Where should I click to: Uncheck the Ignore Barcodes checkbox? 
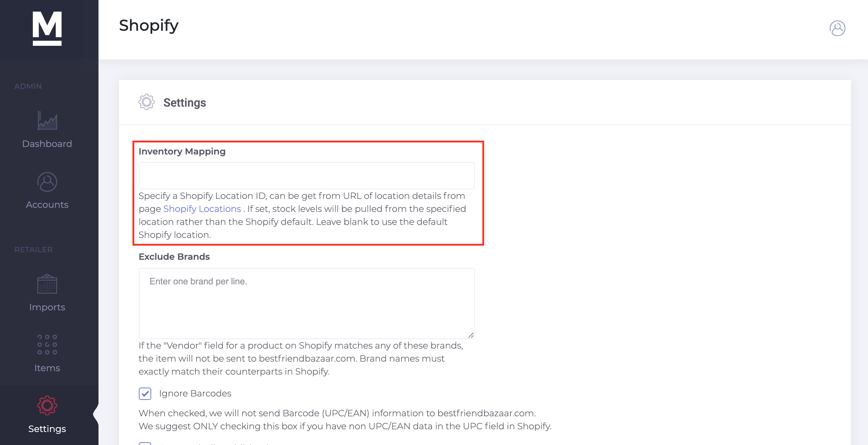[x=145, y=393]
